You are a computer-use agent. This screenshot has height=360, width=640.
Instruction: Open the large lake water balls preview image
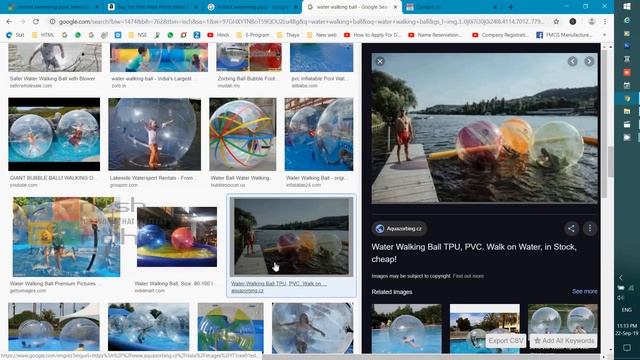click(484, 128)
